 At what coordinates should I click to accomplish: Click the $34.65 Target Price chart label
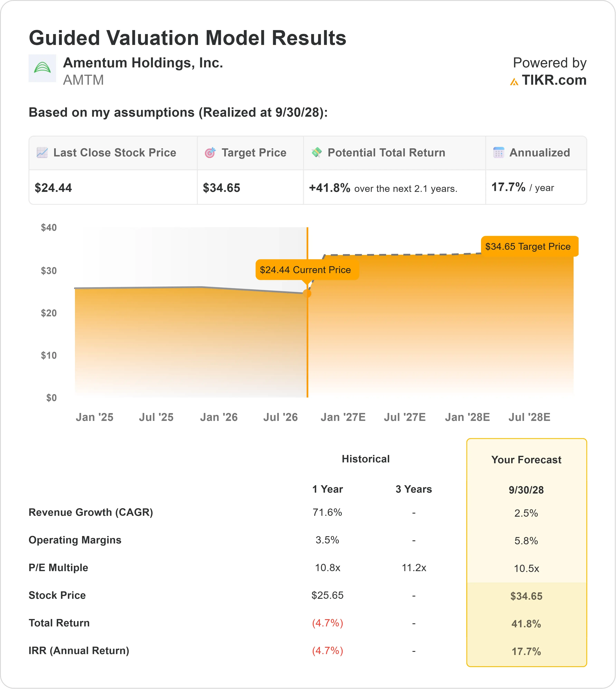click(529, 246)
